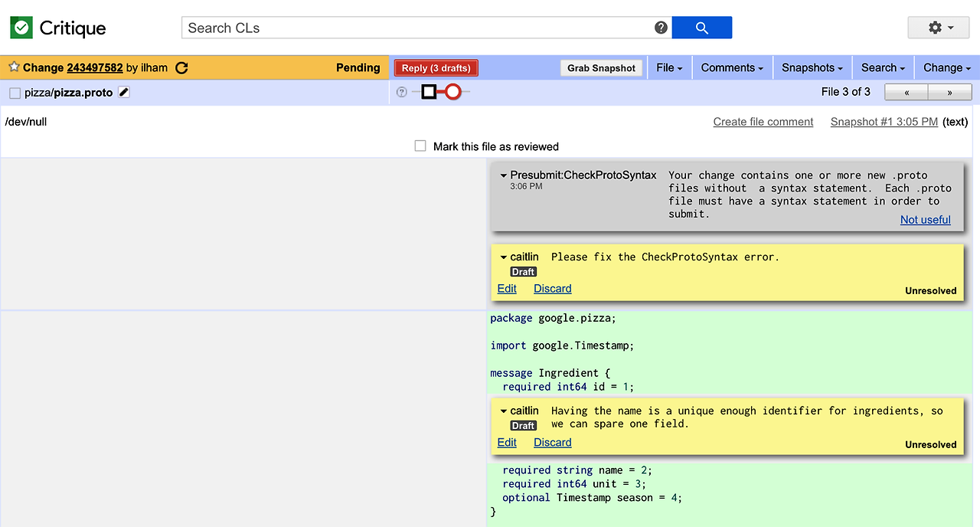Open the Snapshots dropdown menu
Screen dimensions: 980x527
coord(811,67)
